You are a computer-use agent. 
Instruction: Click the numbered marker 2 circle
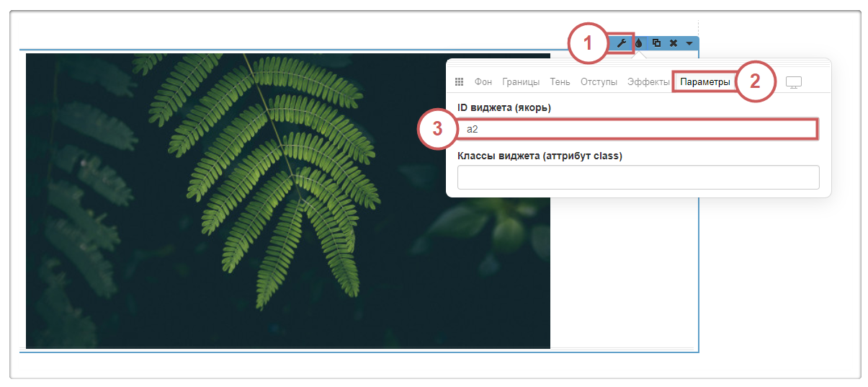755,81
